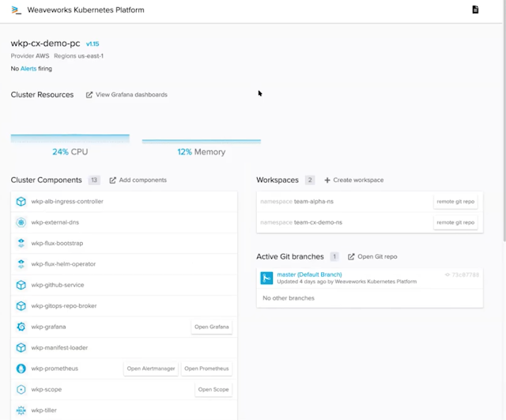Screen dimensions: 506x420
Task: Click the No other branches text
Action: click(x=289, y=298)
